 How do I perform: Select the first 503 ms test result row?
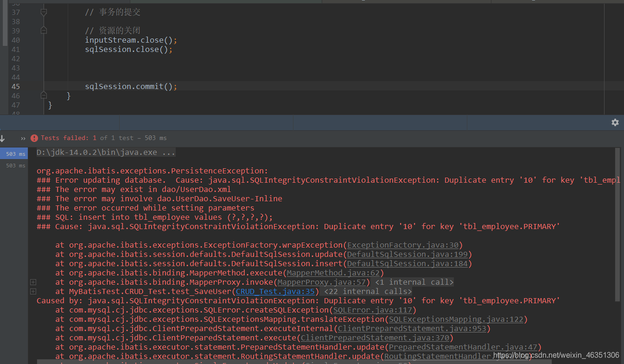(x=14, y=154)
